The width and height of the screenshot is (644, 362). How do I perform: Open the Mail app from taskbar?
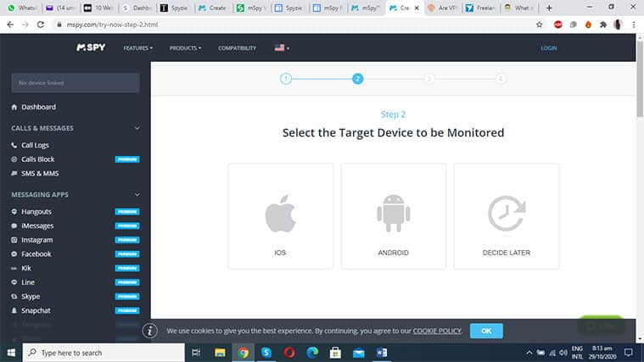(359, 353)
